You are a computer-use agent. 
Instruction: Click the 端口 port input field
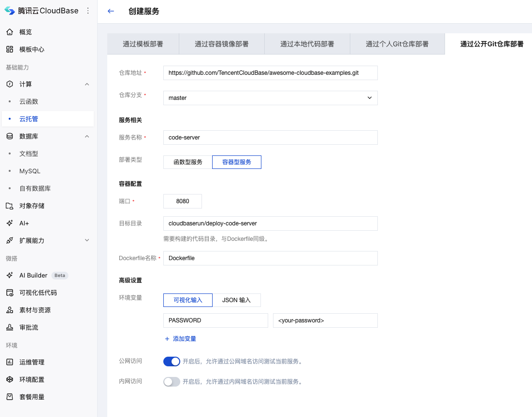click(182, 201)
